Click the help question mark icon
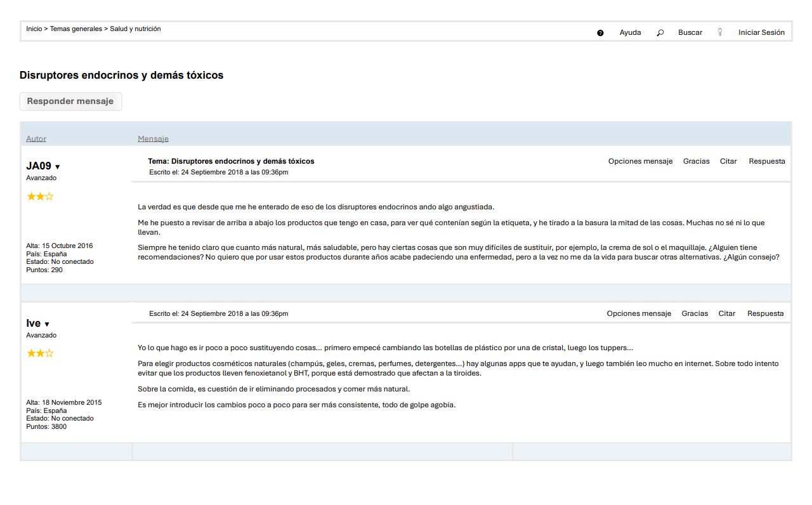The width and height of the screenshot is (812, 505). (x=600, y=33)
